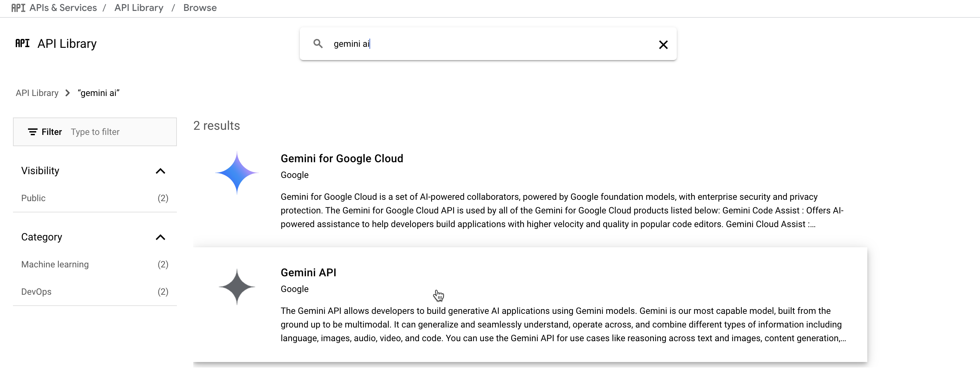Click the 2 results count text
This screenshot has width=980, height=390.
tap(216, 126)
